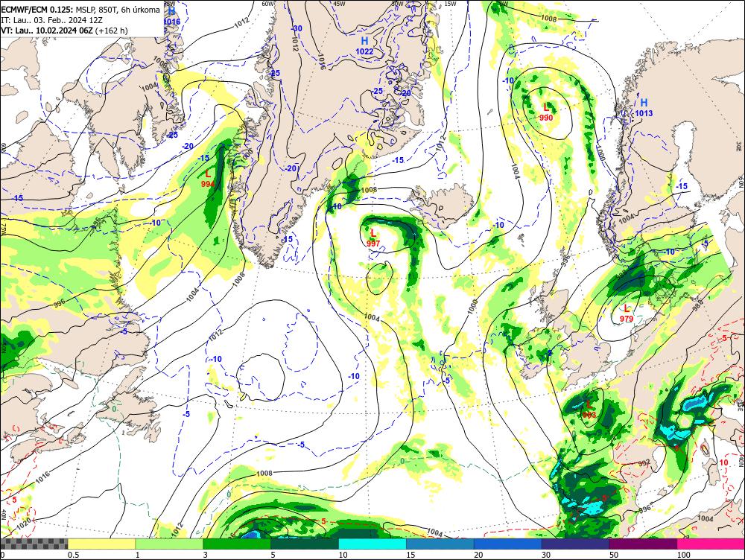This screenshot has height=560, width=745.
Task: Click the cyan 10–15 mm legend swatch
Action: 372,544
